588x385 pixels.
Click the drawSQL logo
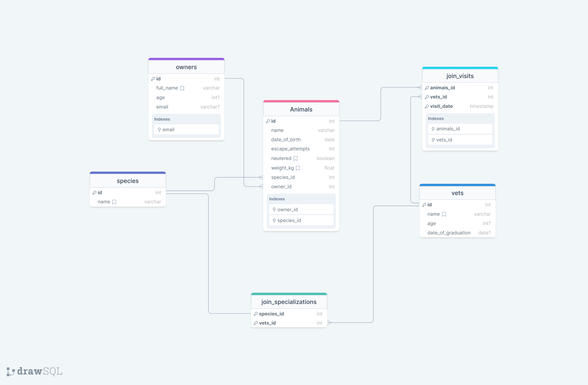tap(35, 371)
